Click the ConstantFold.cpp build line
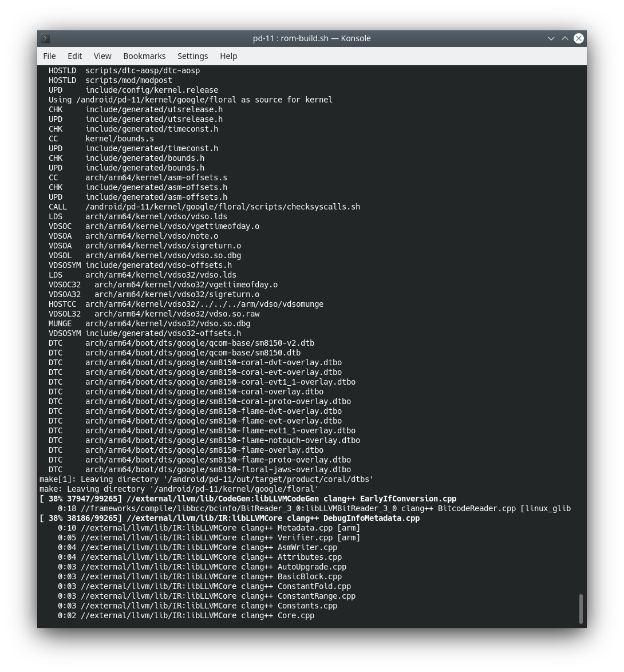 coord(204,587)
